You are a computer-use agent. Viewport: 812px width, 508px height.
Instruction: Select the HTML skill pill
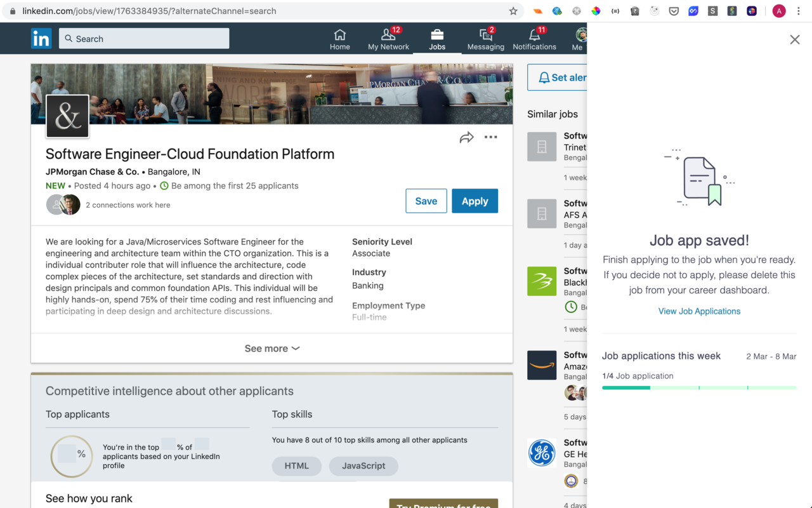click(297, 465)
